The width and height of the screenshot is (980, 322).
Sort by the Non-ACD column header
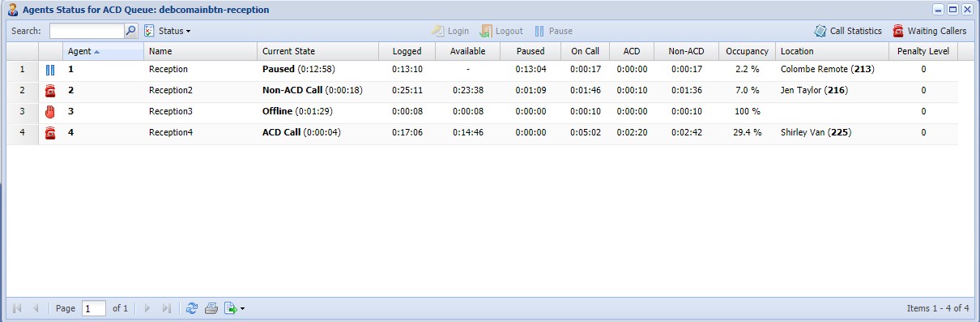tap(686, 51)
